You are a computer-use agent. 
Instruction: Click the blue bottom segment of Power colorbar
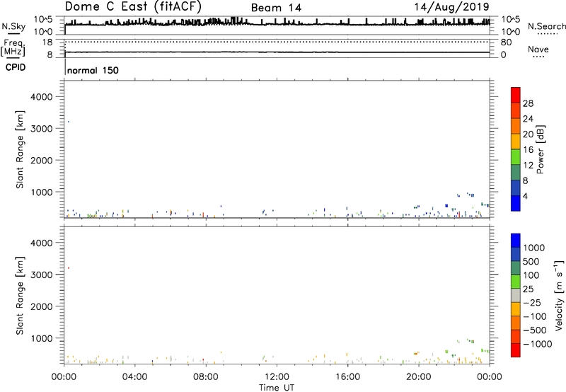pos(516,203)
